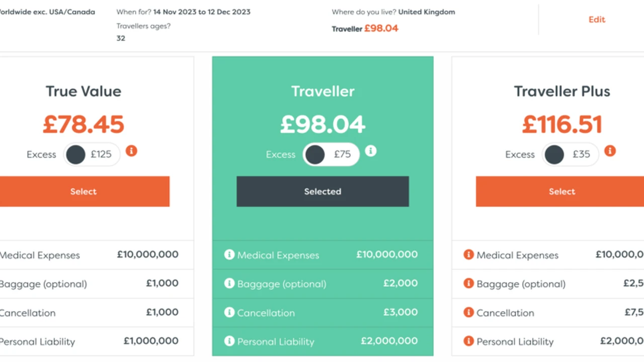The width and height of the screenshot is (644, 362).
Task: Open Traveller Medical Expenses info icon
Action: click(x=229, y=255)
